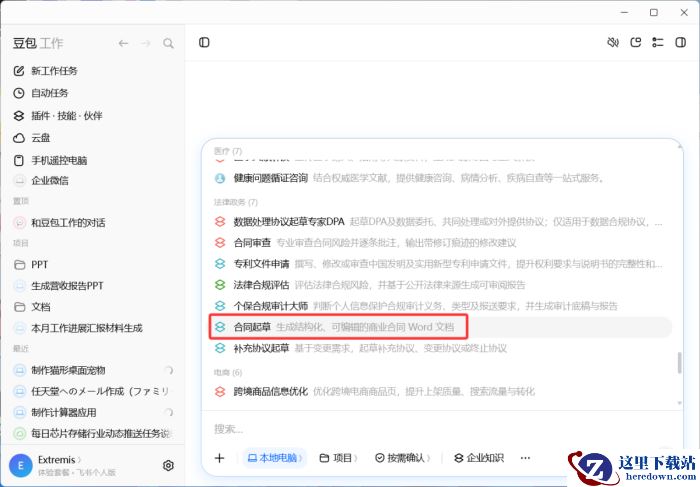Image resolution: width=700 pixels, height=487 pixels.
Task: Open the more options ellipsis
Action: (525, 458)
